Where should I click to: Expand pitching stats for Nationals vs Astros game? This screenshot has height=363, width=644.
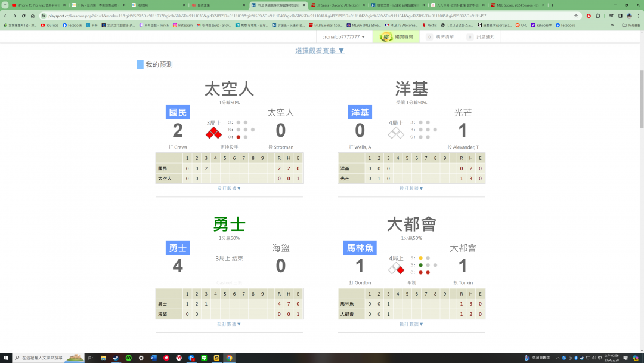(x=229, y=188)
